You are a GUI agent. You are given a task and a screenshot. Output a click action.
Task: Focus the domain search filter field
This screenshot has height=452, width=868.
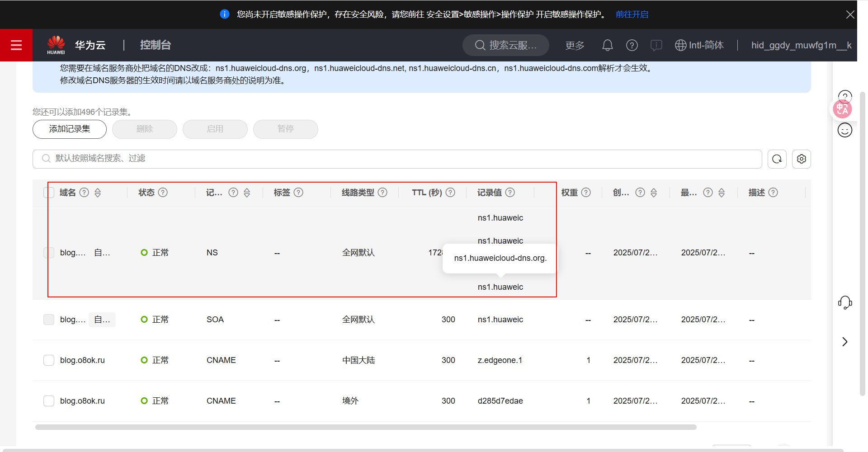click(398, 159)
